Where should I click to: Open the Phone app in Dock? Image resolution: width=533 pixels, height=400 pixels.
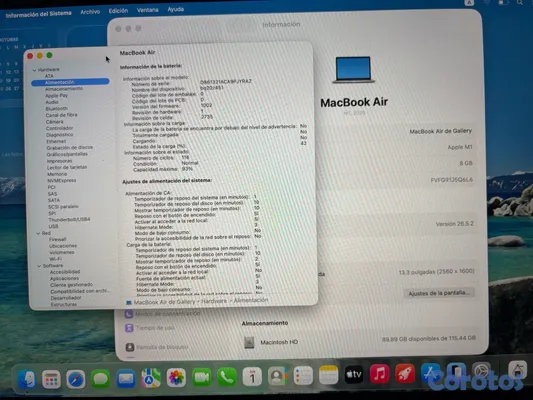(x=227, y=377)
